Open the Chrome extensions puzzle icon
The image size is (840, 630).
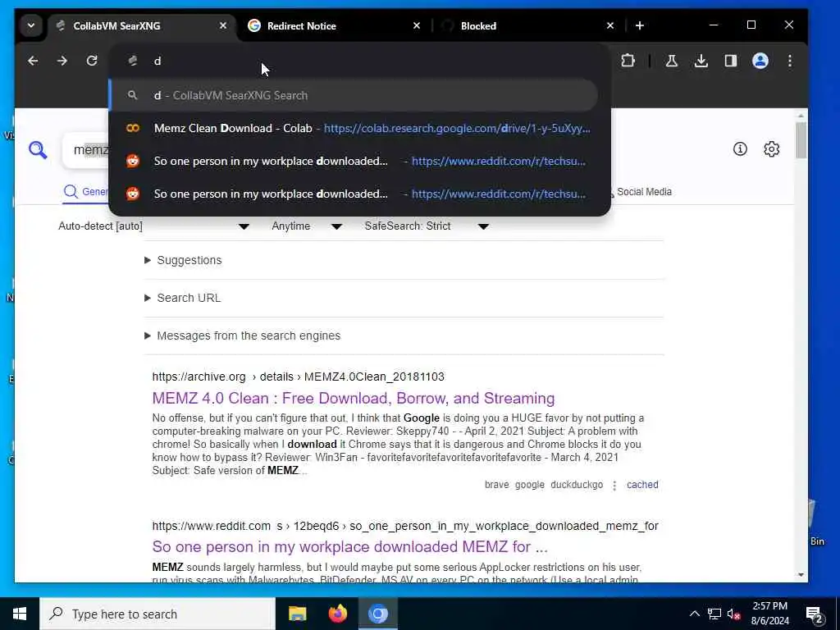tap(628, 61)
